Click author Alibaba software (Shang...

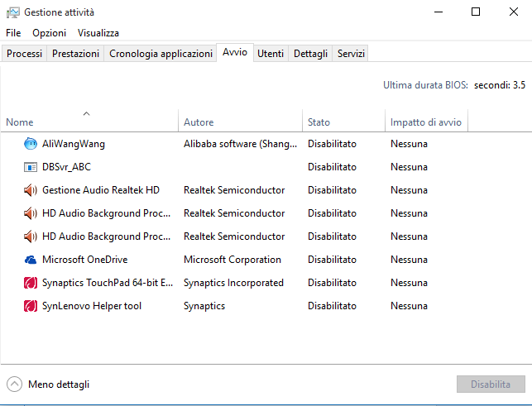point(240,144)
